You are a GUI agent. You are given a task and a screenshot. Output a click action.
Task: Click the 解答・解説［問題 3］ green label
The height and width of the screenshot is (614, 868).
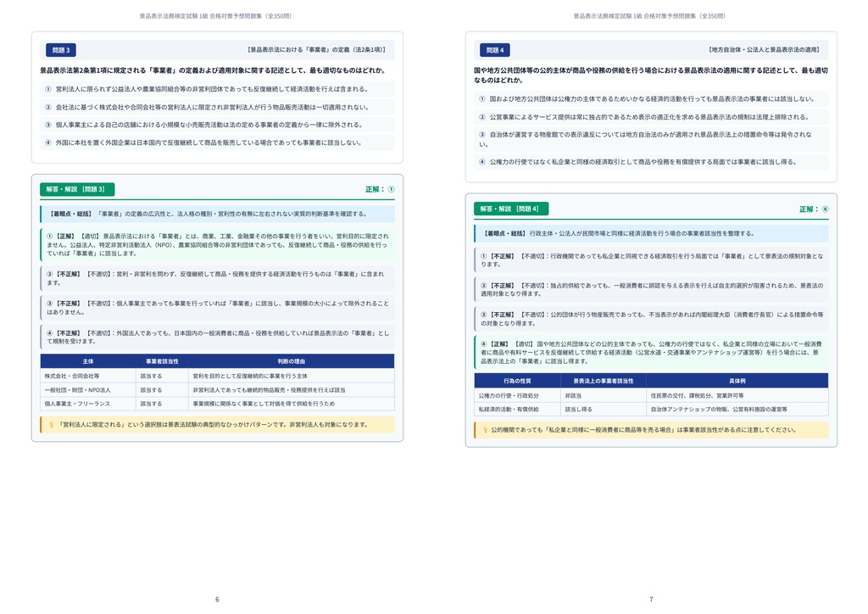(x=77, y=189)
